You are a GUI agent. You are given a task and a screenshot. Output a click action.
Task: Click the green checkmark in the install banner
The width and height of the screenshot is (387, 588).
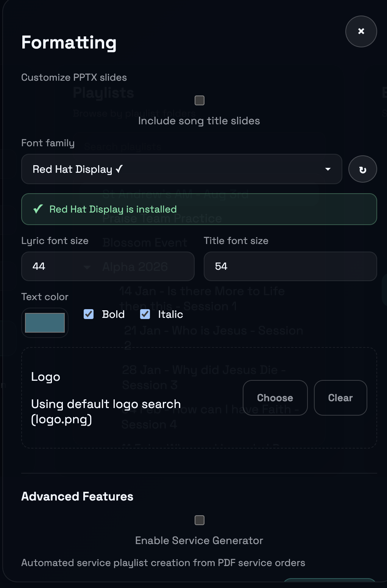(37, 209)
